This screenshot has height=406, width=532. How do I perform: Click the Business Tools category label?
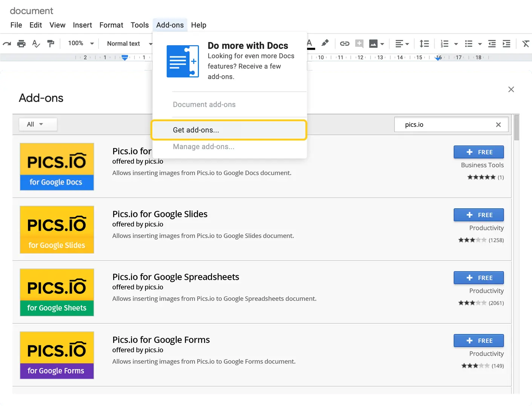click(482, 165)
